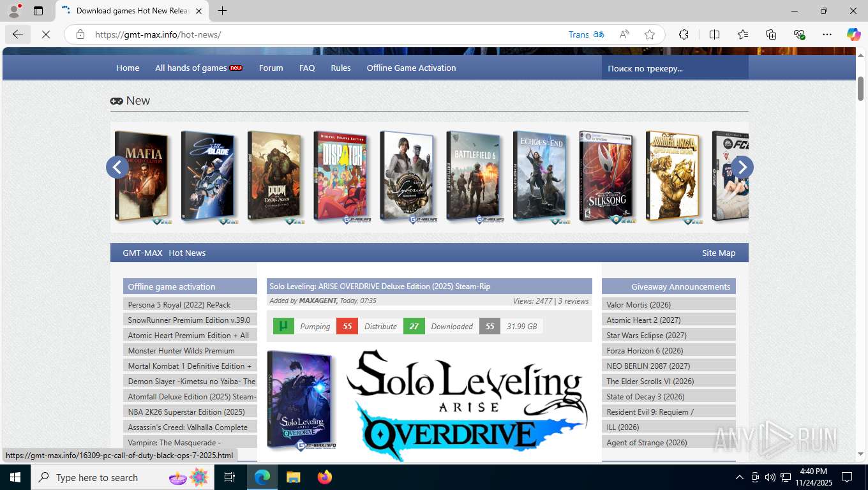Stop loading the page
This screenshot has width=868, height=490.
coord(46,34)
